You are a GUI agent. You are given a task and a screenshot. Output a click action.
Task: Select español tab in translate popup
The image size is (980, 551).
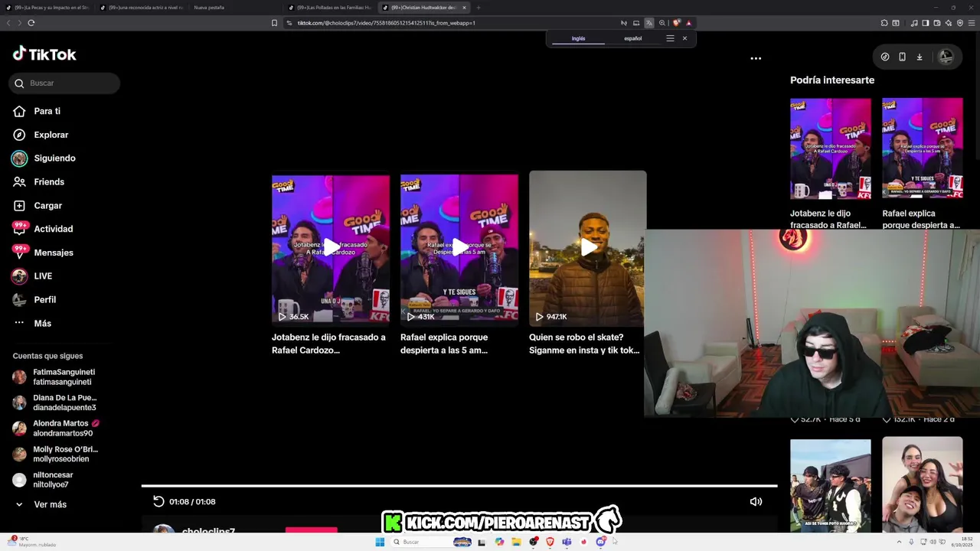click(633, 38)
